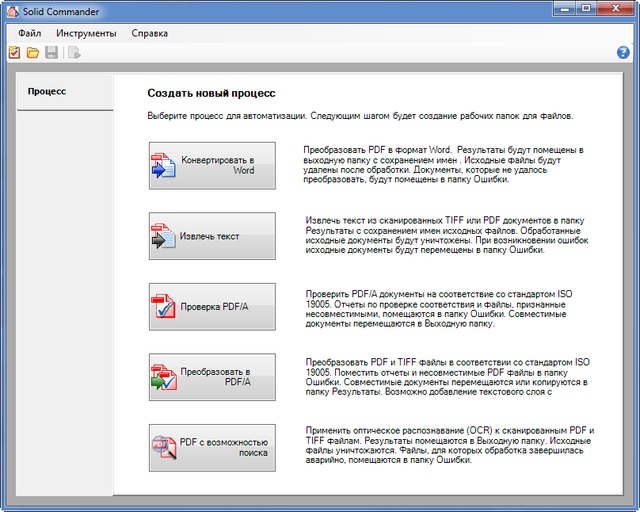Click the Проверка PDF/A button
The image size is (640, 512).
212,307
